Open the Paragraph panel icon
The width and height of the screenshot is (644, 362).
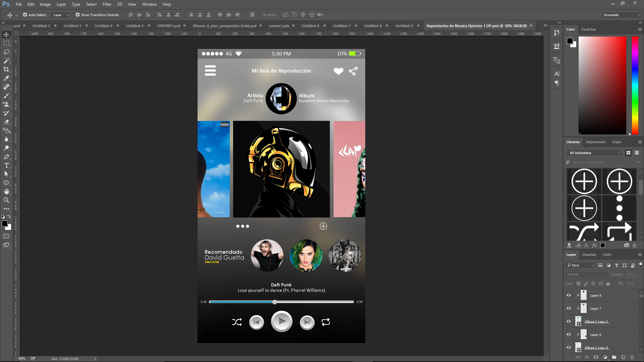pos(557,83)
